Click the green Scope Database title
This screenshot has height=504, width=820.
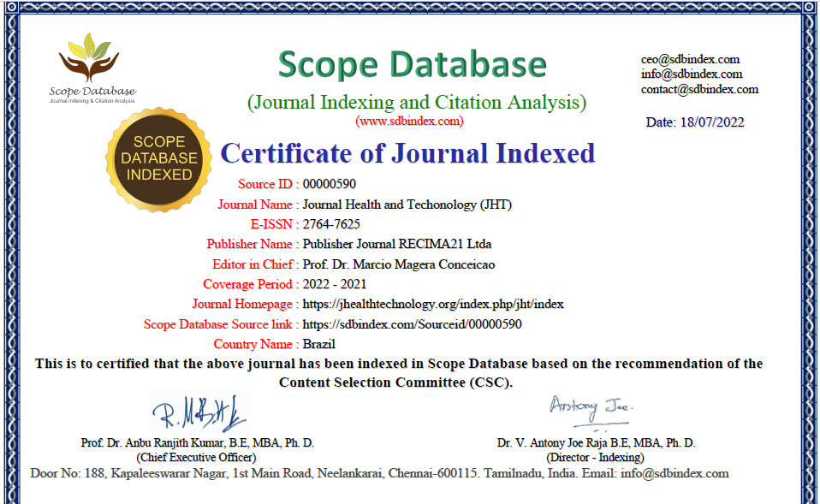pos(412,65)
